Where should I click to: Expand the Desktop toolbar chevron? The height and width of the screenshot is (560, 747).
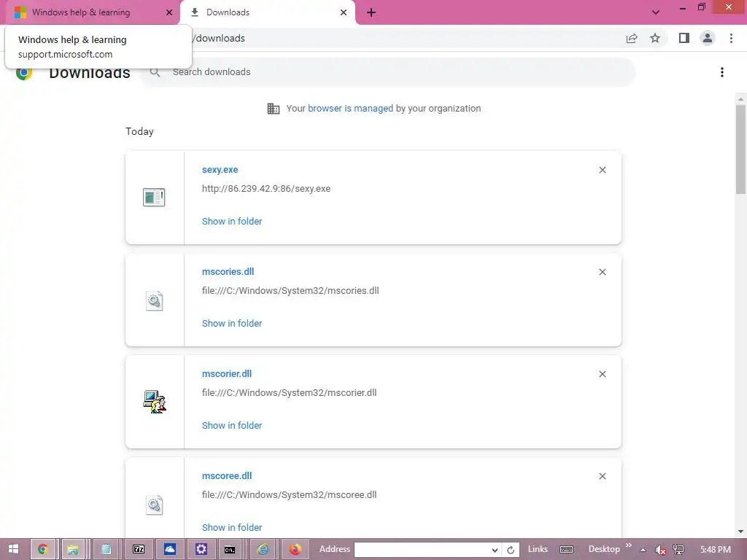[628, 545]
